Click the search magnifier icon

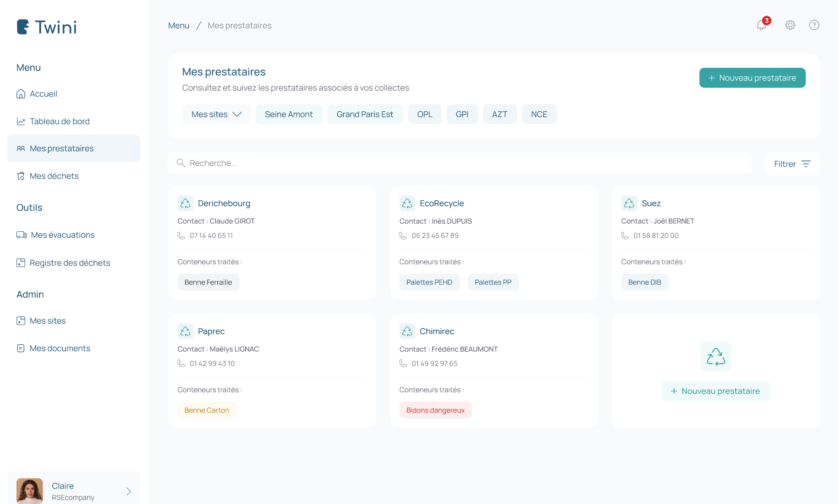181,163
